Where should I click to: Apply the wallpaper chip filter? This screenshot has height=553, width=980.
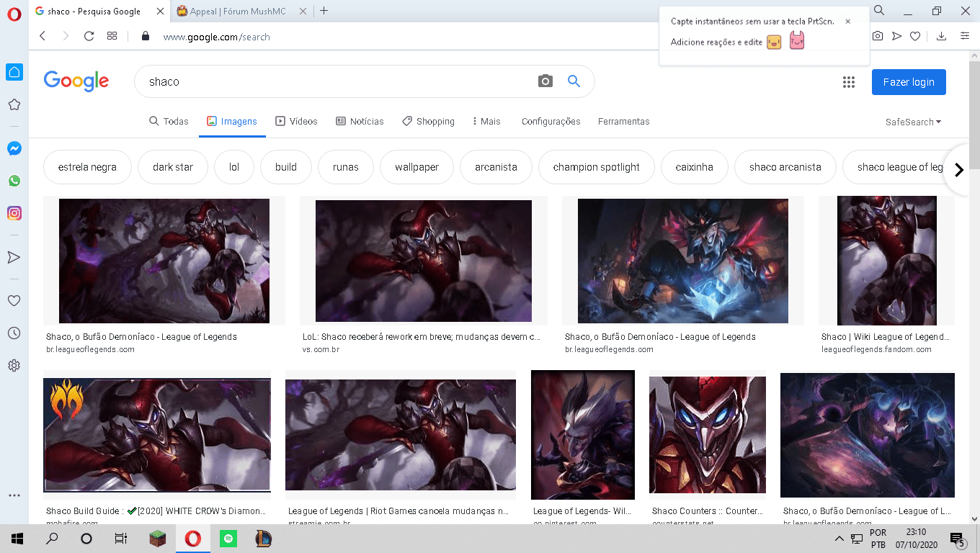(x=416, y=167)
